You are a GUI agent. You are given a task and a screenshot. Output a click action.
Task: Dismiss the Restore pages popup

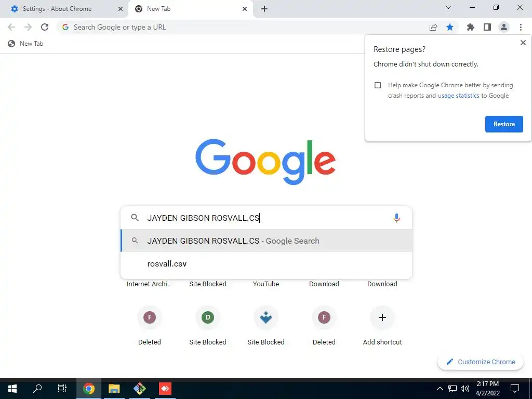click(523, 43)
